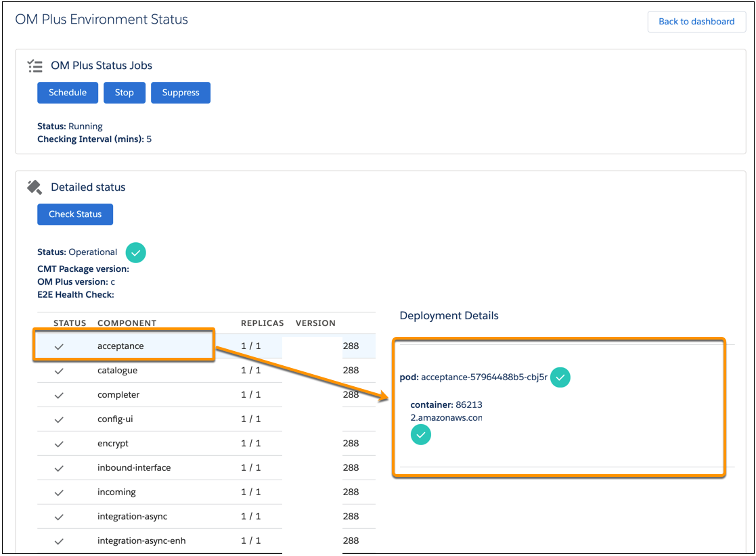Image resolution: width=756 pixels, height=556 pixels.
Task: Select the completer component
Action: coord(118,394)
